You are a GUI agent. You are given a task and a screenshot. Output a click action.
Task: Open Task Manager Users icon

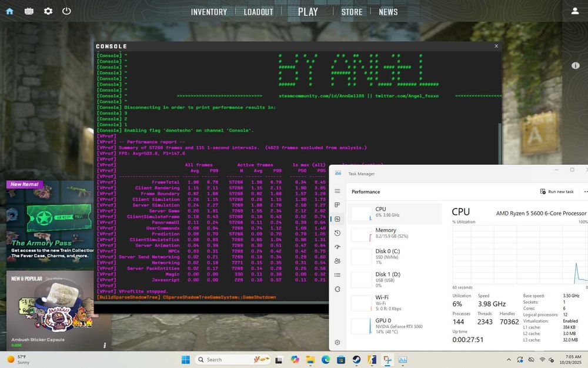(x=337, y=261)
